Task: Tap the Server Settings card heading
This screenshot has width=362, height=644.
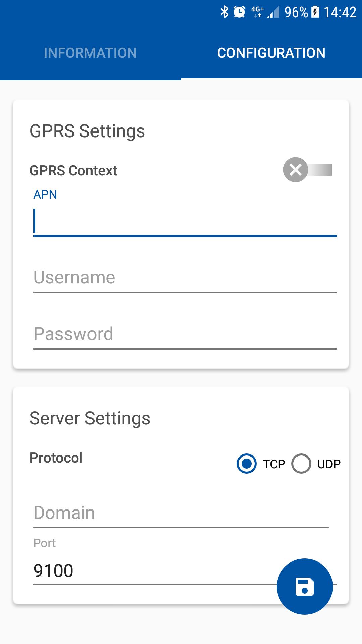Action: click(90, 418)
